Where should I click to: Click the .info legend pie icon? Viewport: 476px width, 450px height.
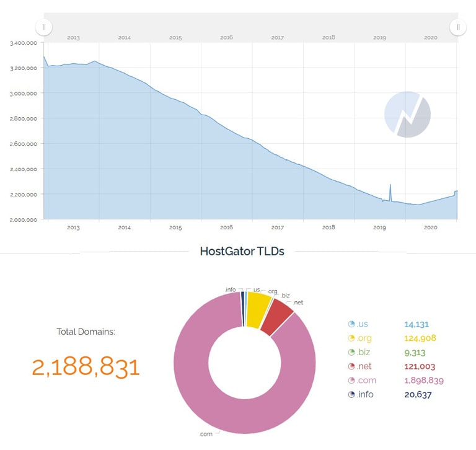click(351, 394)
